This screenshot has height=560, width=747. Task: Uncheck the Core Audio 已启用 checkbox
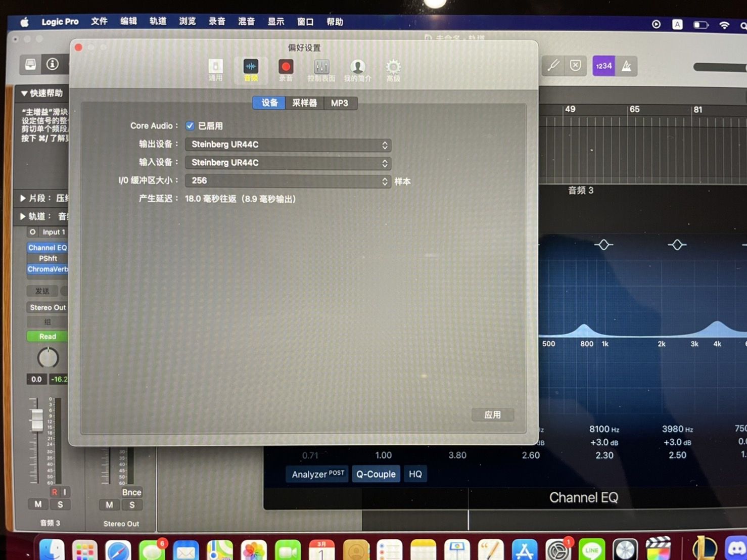[190, 126]
